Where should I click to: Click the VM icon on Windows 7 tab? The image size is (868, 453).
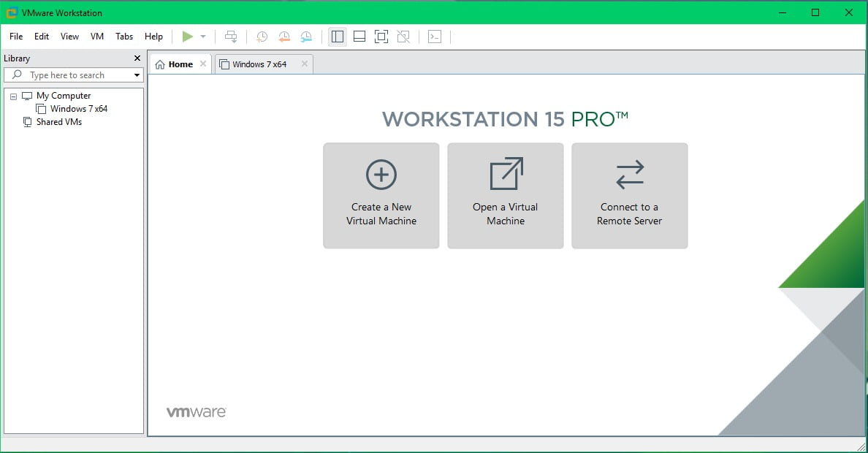tap(224, 65)
